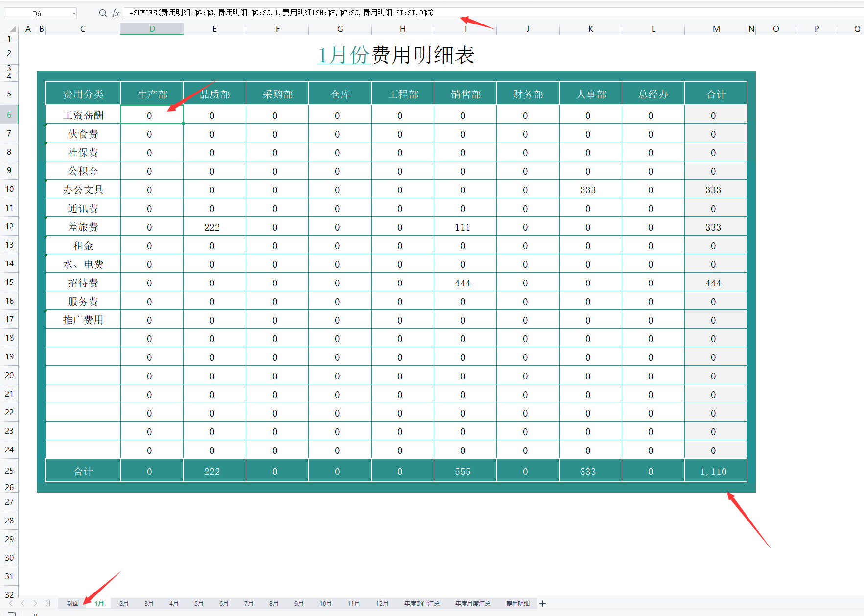Click the 合计 label in bottom row
The width and height of the screenshot is (864, 616).
point(83,471)
